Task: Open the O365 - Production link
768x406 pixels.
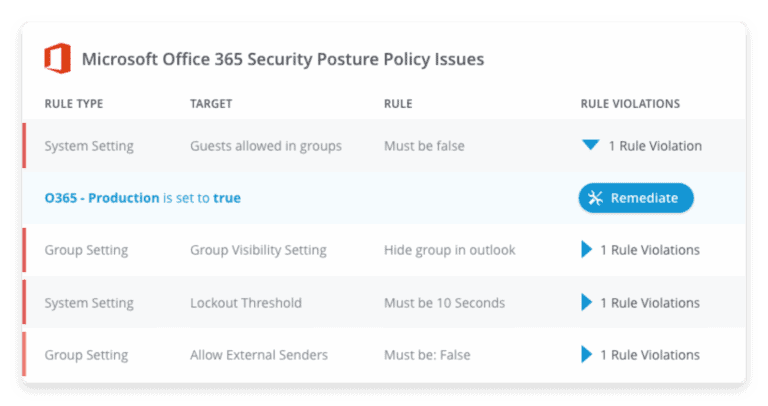Action: coord(102,198)
